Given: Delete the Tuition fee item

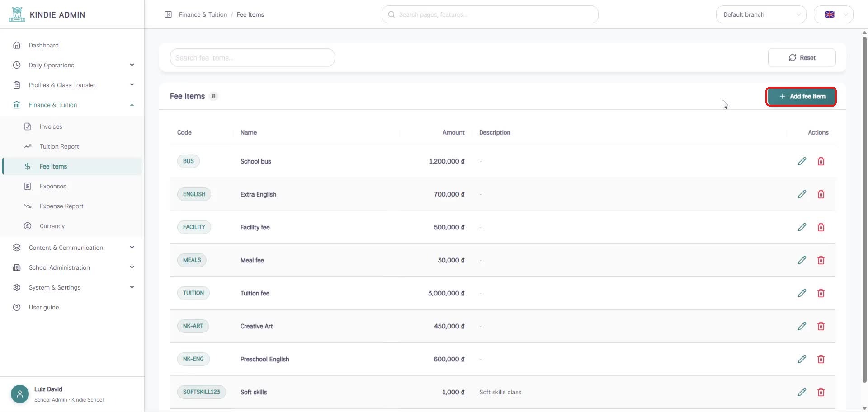Looking at the screenshot, I should pos(821,293).
